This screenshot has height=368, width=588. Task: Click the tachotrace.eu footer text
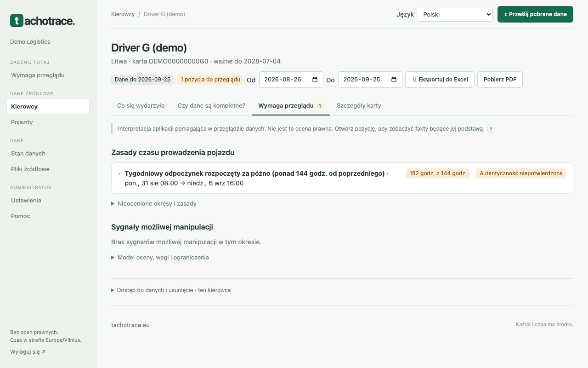point(130,325)
